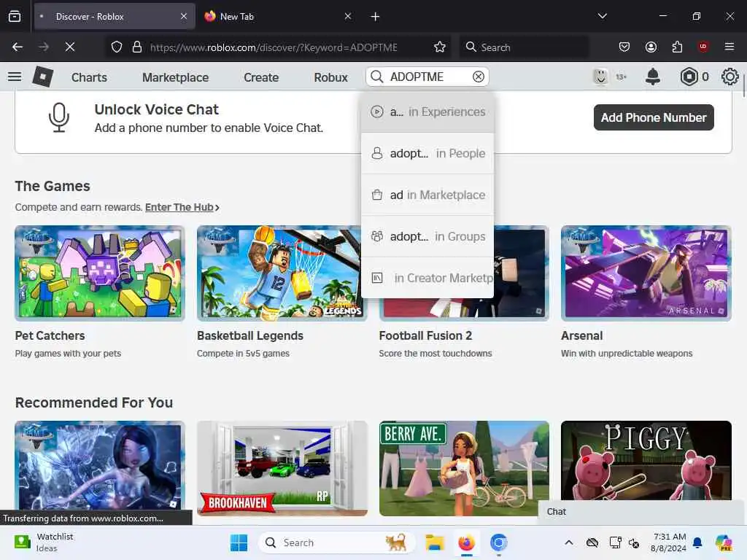Viewport: 747px width, 560px height.
Task: Open Brookhaven RP game thumbnail
Action: coord(282,468)
